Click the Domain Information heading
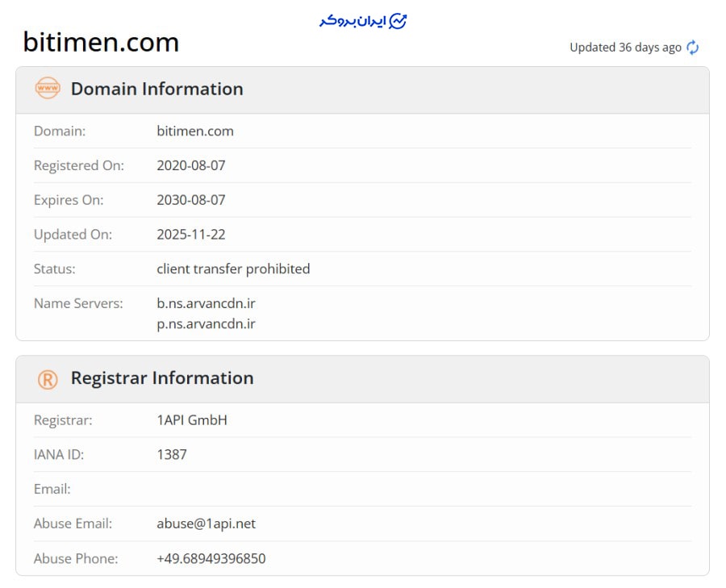726x588 pixels. (x=157, y=89)
